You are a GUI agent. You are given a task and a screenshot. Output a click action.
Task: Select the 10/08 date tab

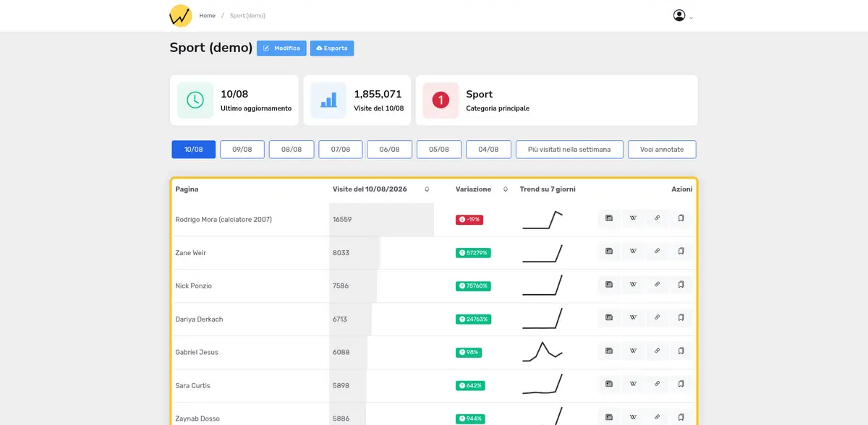(x=193, y=150)
